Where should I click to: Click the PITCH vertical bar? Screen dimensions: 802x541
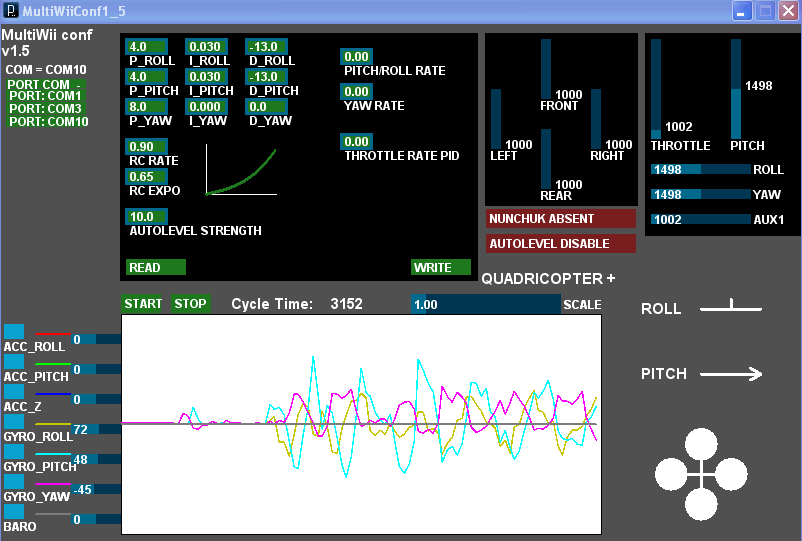tap(736, 88)
